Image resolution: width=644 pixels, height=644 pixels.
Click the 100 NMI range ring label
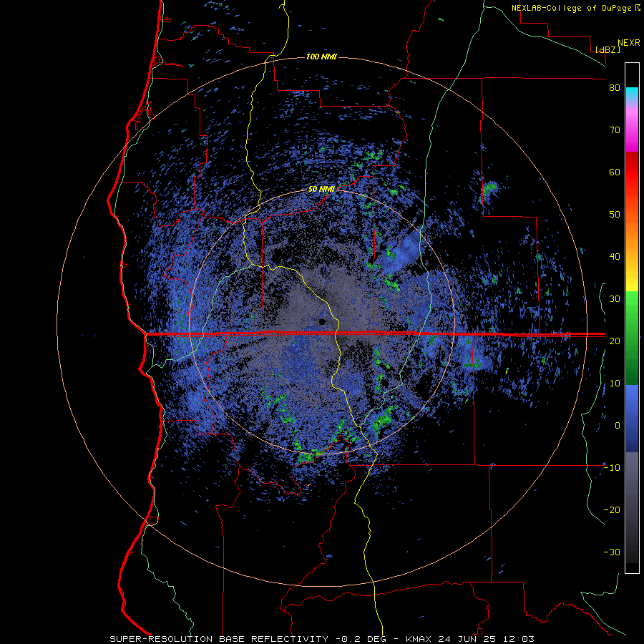coord(321,57)
